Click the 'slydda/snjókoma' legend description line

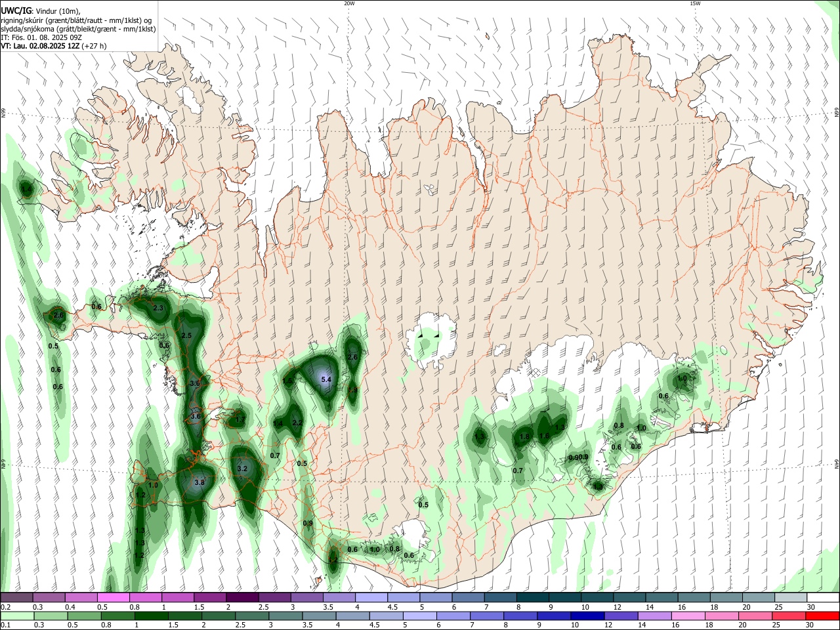[x=78, y=29]
